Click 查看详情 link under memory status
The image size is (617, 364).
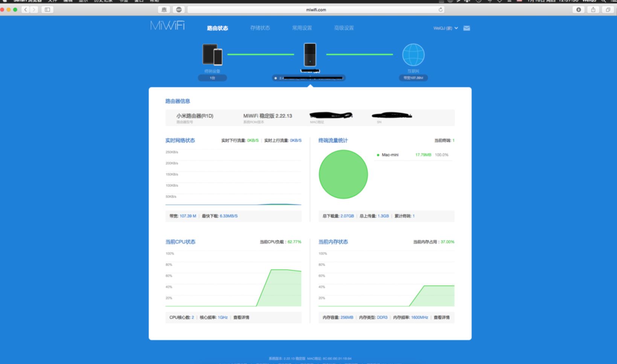(x=442, y=317)
